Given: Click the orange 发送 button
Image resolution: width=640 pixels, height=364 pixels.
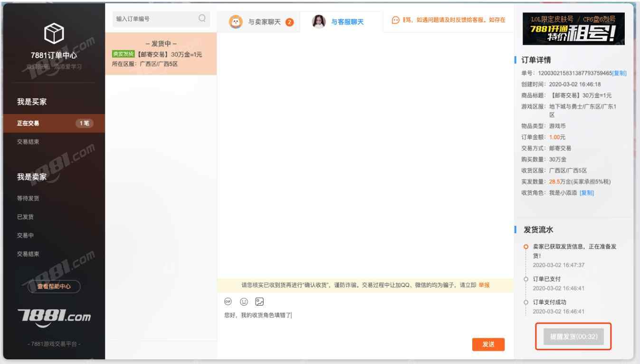Looking at the screenshot, I should [x=488, y=345].
